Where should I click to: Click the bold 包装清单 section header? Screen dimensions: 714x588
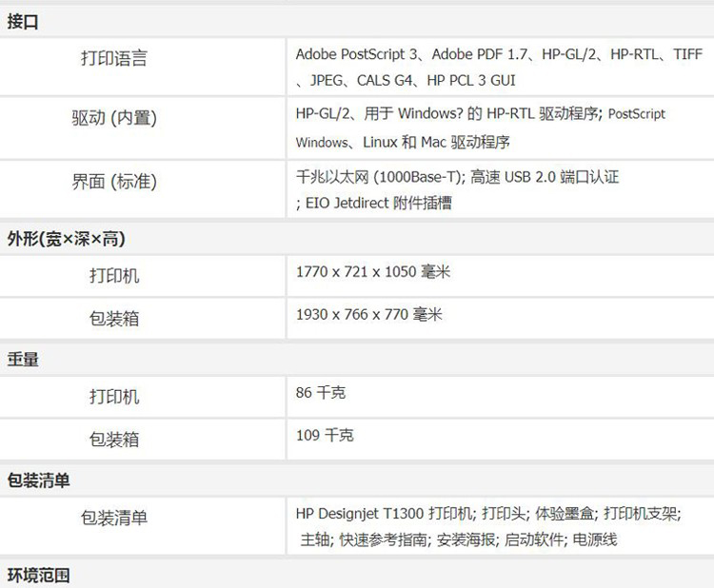[x=39, y=481]
